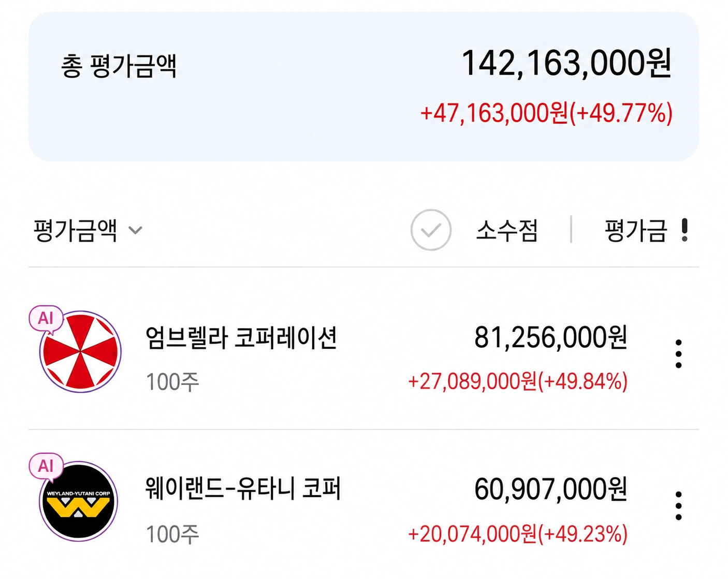Image resolution: width=728 pixels, height=579 pixels.
Task: Tap the exclamation info icon by 평가금
Action: 685,230
